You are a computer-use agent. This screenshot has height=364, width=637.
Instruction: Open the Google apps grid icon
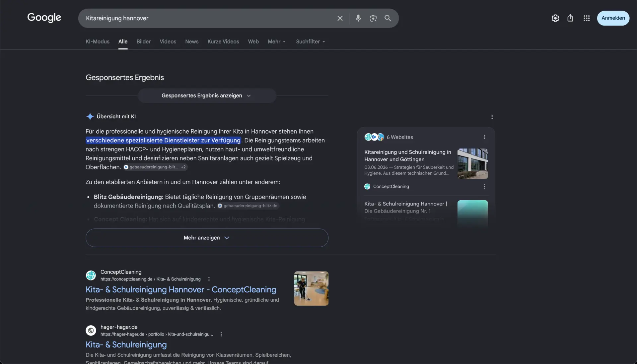(x=587, y=18)
